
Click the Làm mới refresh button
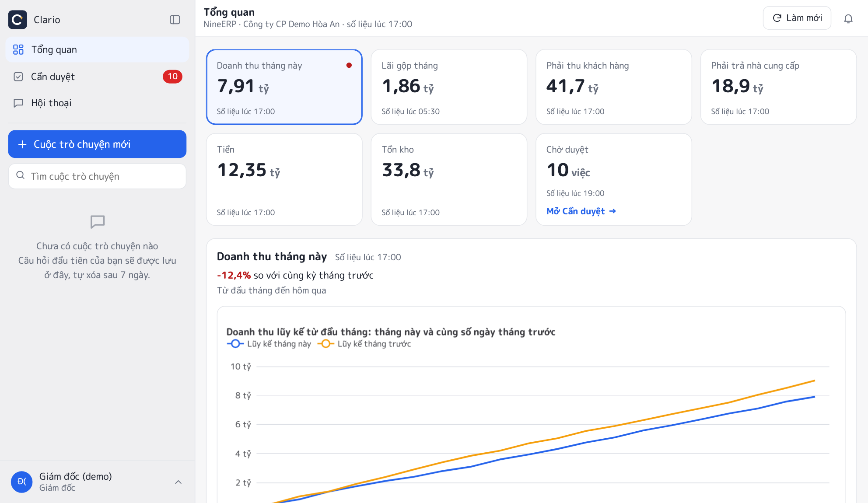(797, 18)
